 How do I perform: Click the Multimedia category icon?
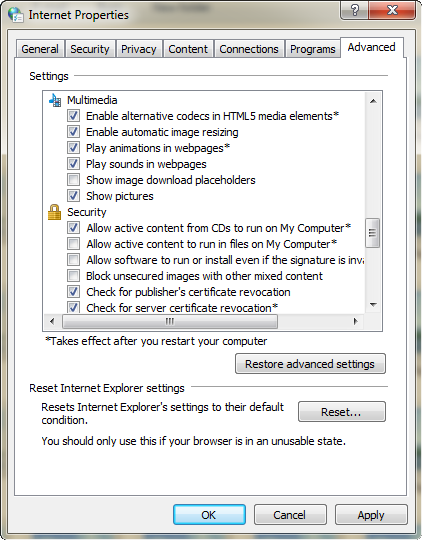click(55, 100)
